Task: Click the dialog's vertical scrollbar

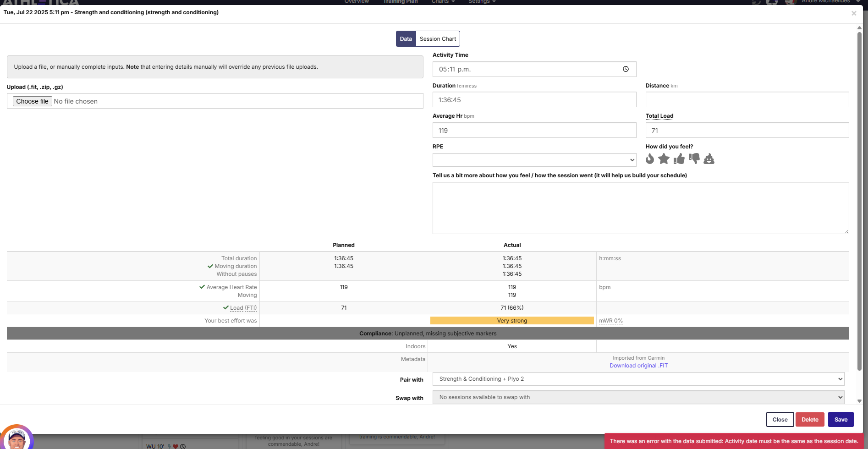Action: (x=859, y=201)
